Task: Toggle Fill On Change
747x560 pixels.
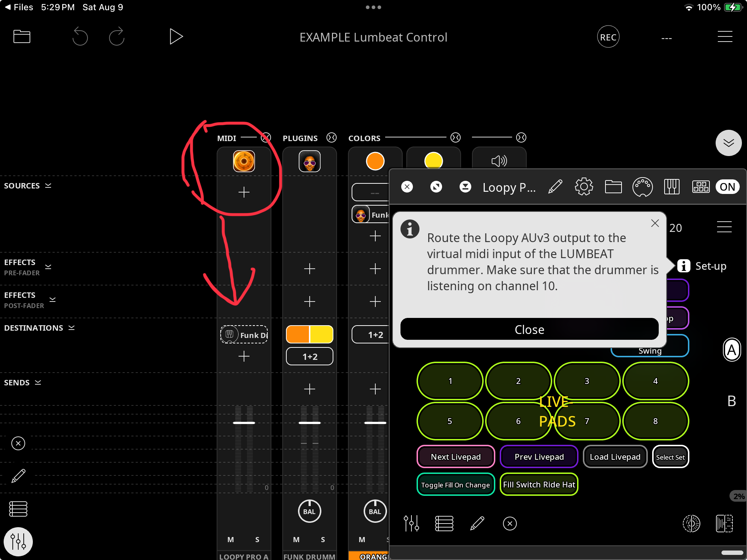Action: coord(456,485)
